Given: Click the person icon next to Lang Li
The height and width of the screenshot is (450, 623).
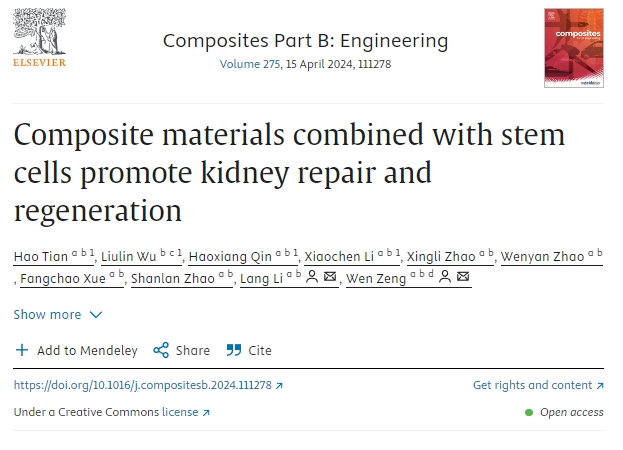Looking at the screenshot, I should (x=312, y=279).
